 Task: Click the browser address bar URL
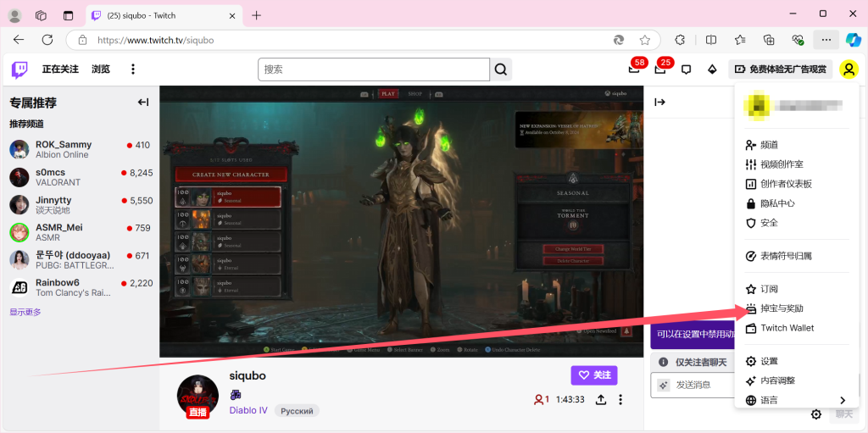click(x=156, y=40)
